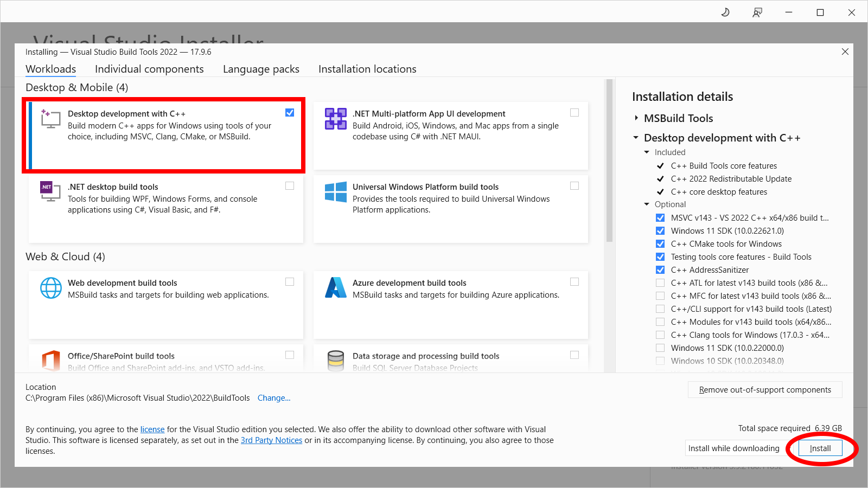Click the Installation details heading
This screenshot has height=488, width=868.
pos(682,97)
